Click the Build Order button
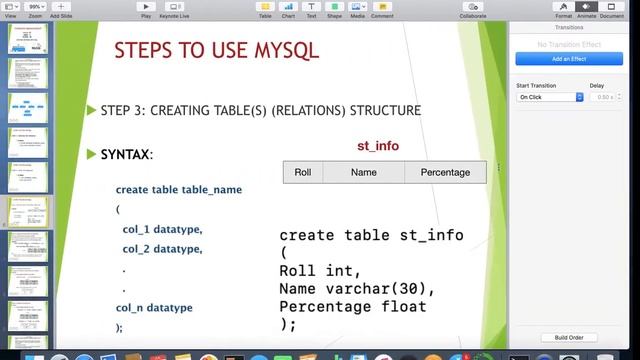640x360 pixels. (569, 338)
